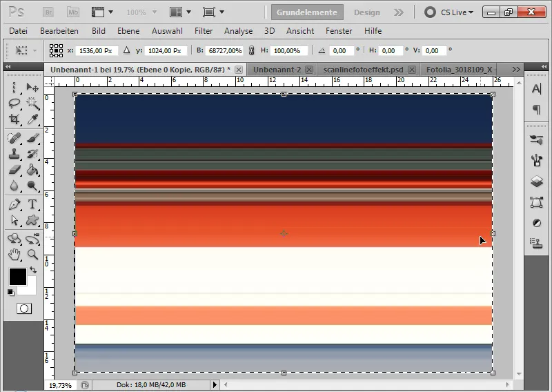Select the Eraser tool
The width and height of the screenshot is (552, 392).
[14, 170]
